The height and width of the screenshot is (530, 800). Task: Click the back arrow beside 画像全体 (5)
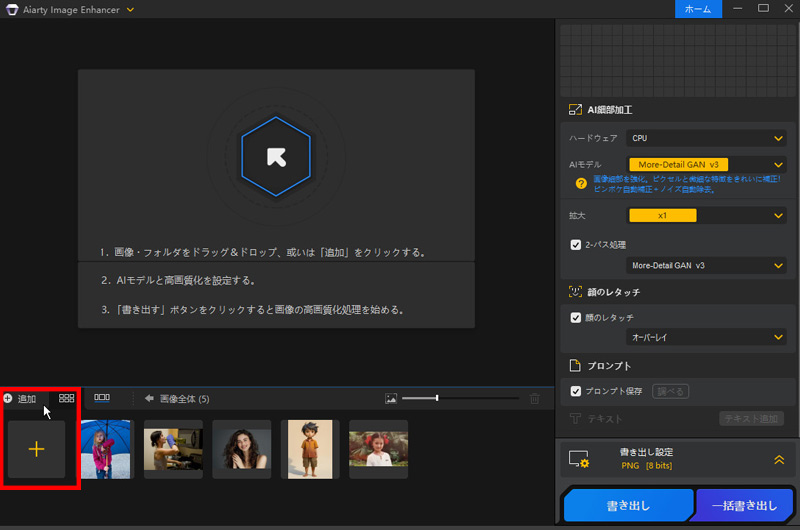pos(149,398)
